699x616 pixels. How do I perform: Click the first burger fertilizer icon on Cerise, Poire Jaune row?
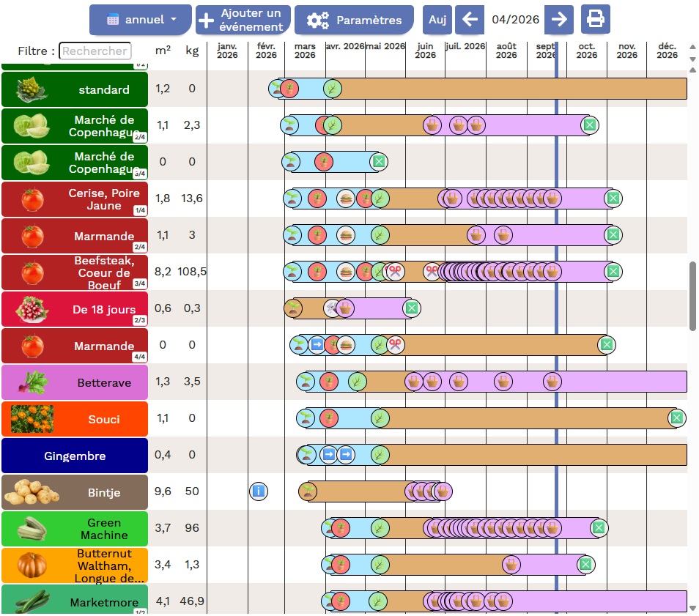click(346, 198)
